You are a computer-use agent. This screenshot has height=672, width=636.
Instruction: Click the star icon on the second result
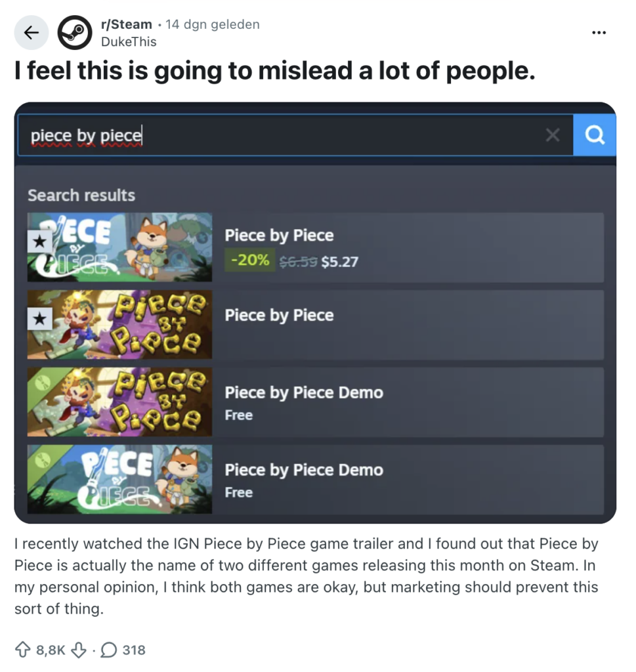[x=39, y=319]
